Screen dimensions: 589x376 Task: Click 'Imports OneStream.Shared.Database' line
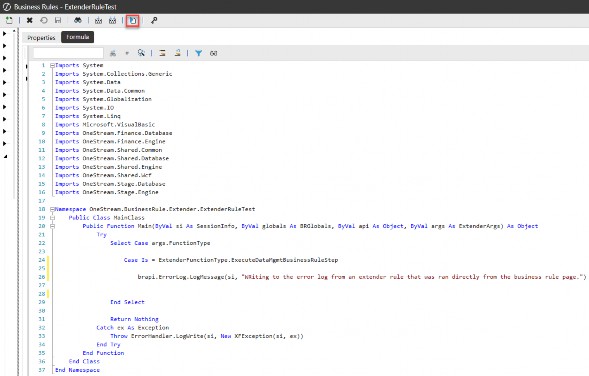pos(112,159)
